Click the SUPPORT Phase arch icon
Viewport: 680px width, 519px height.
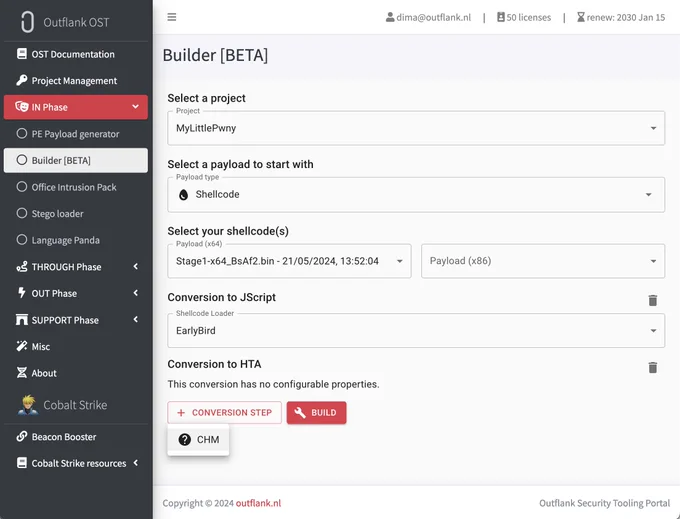coord(21,320)
